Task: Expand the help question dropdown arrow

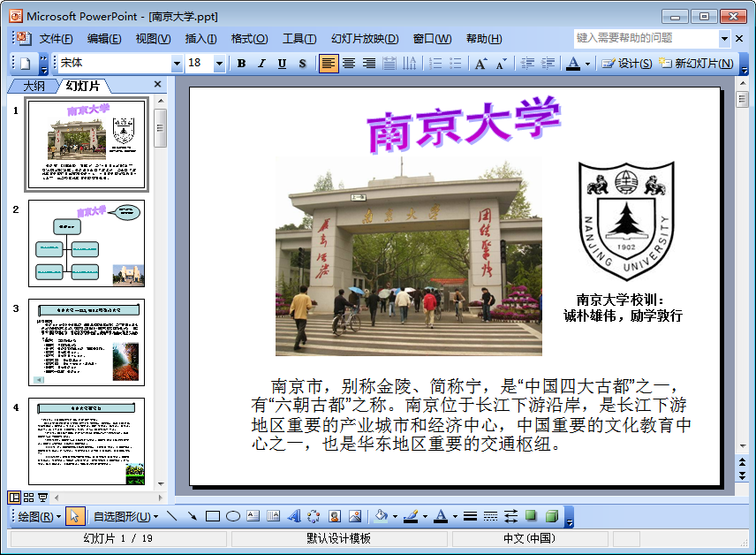Action: click(724, 38)
